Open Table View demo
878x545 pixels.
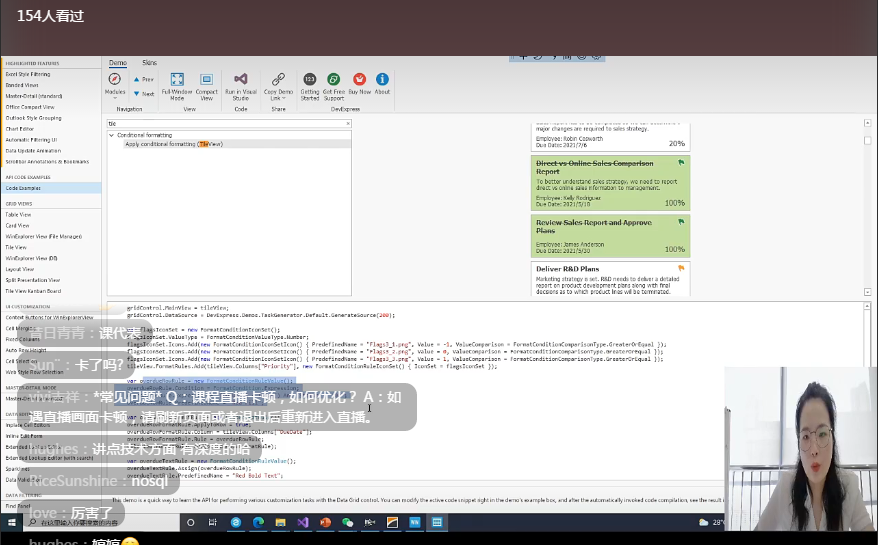point(18,215)
